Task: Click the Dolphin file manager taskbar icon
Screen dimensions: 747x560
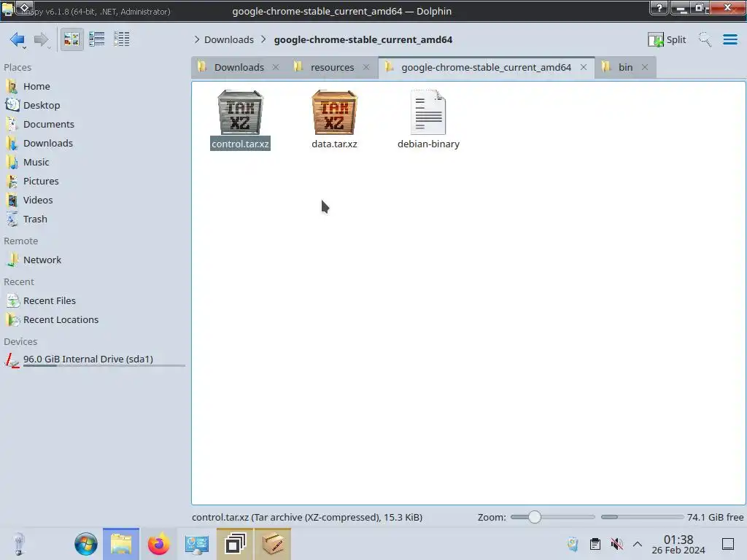Action: pyautogui.click(x=121, y=544)
